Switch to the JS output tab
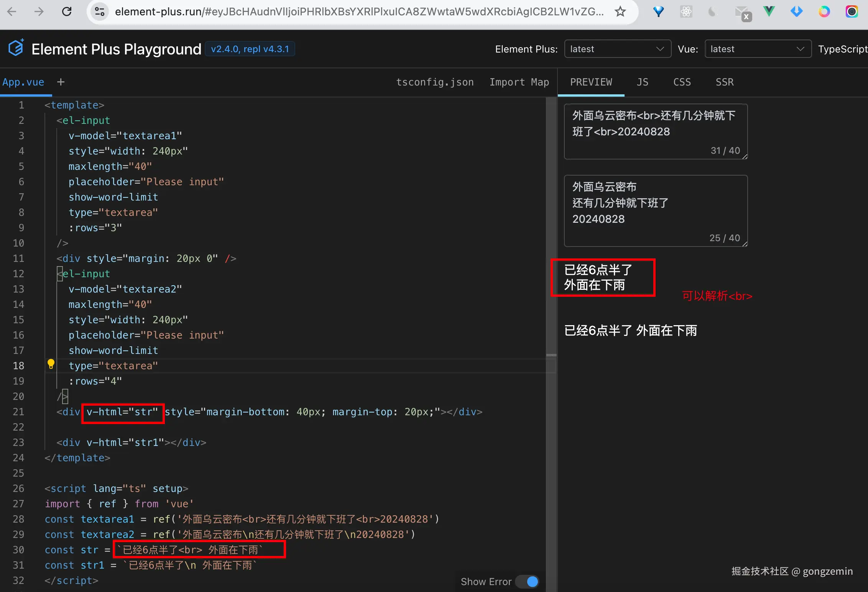Viewport: 868px width, 592px height. click(x=643, y=82)
